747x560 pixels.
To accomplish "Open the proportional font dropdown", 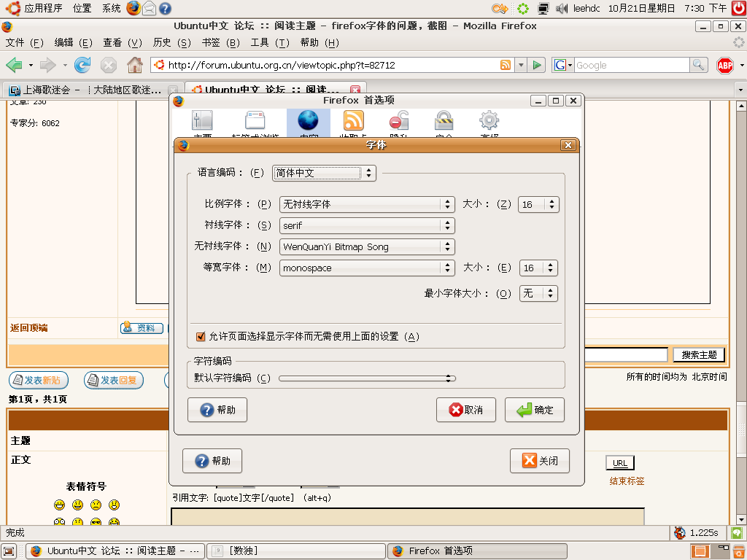I will [367, 204].
